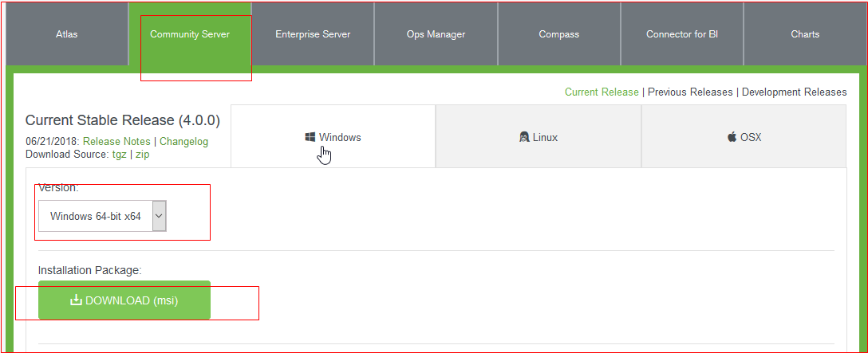Click the Windows logo icon
The height and width of the screenshot is (353, 868).
310,137
